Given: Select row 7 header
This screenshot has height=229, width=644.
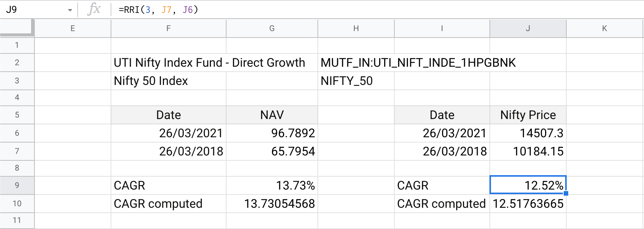Looking at the screenshot, I should click(x=17, y=151).
